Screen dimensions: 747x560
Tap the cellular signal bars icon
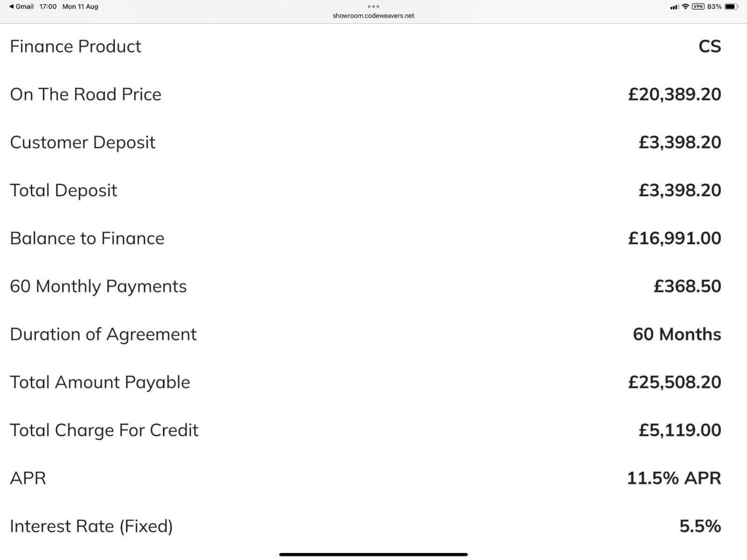point(674,7)
